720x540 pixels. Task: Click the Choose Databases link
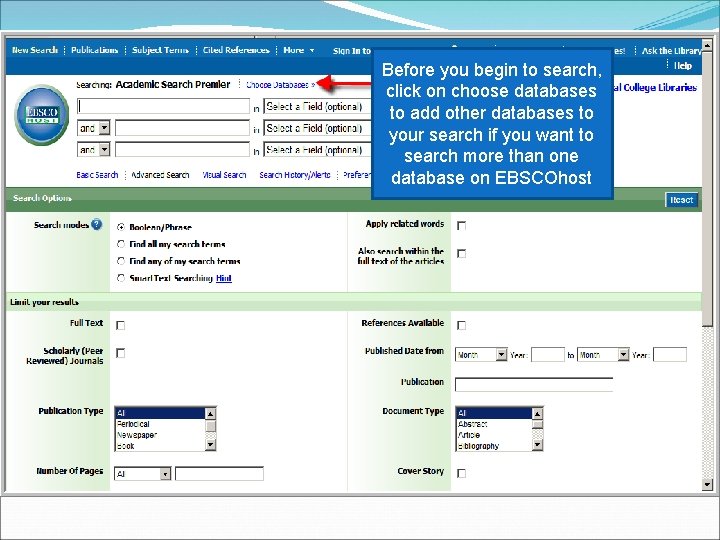[281, 85]
